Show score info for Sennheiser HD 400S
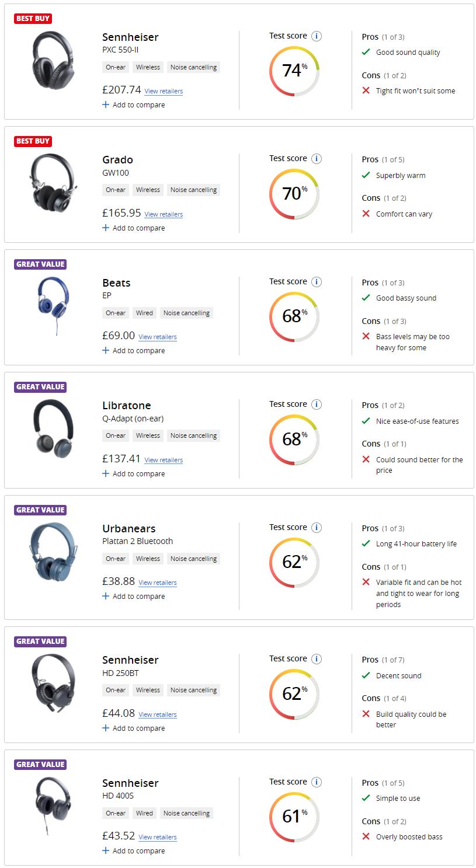This screenshot has height=868, width=476. coord(317,782)
